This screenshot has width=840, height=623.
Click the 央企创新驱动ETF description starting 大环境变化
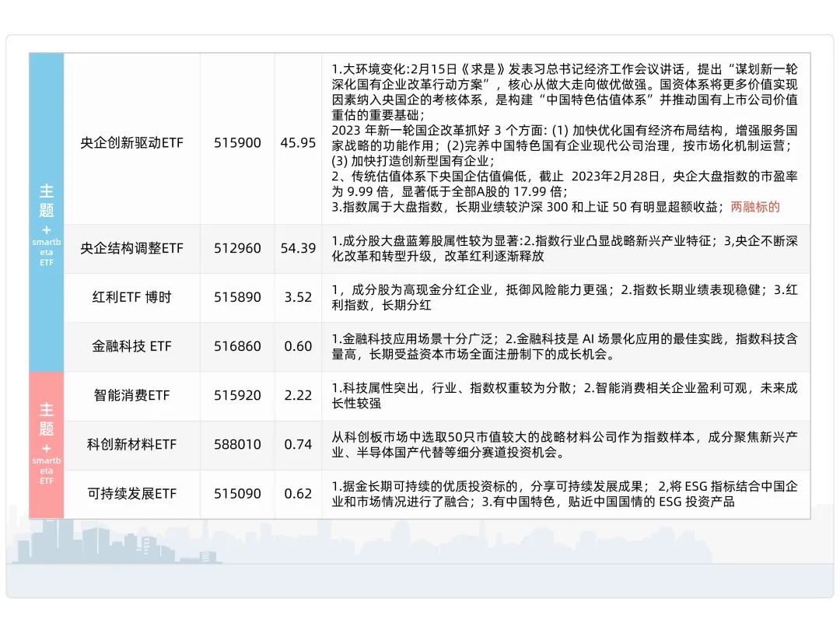tap(565, 138)
